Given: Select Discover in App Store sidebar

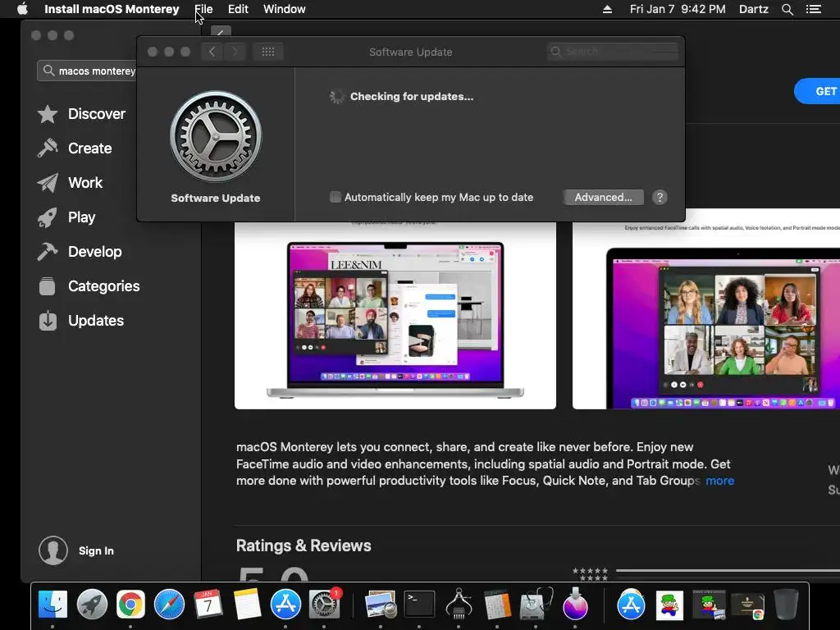Looking at the screenshot, I should 81,114.
